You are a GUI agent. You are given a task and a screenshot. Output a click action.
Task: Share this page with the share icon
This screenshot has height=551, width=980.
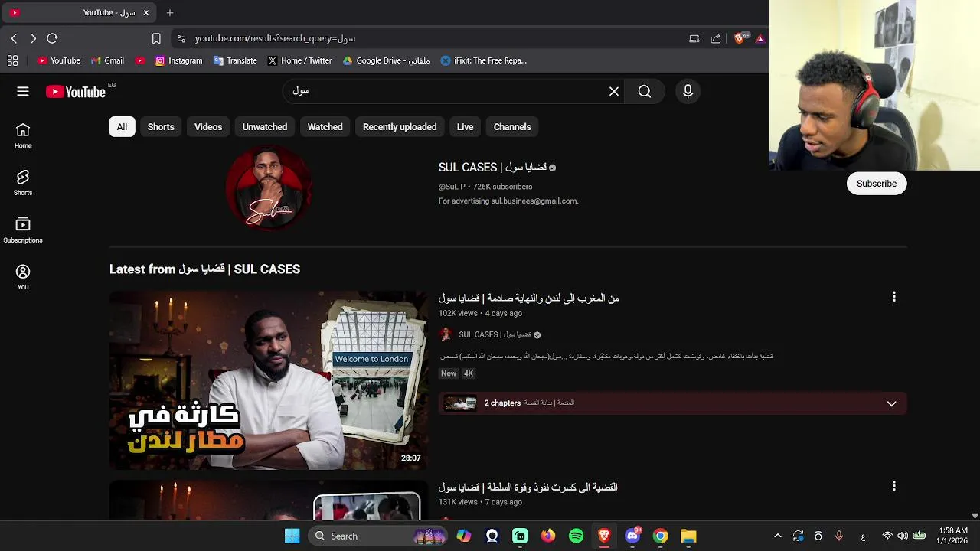[x=716, y=38]
